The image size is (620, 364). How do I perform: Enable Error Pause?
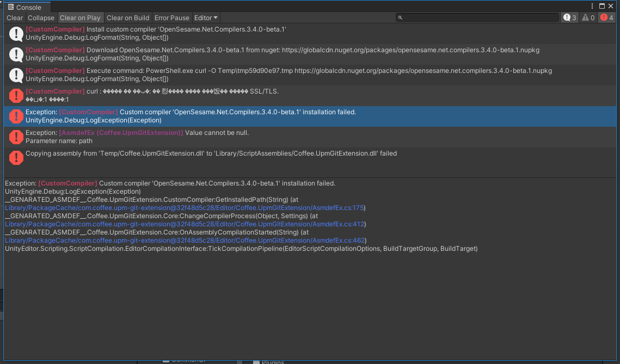[x=171, y=17]
